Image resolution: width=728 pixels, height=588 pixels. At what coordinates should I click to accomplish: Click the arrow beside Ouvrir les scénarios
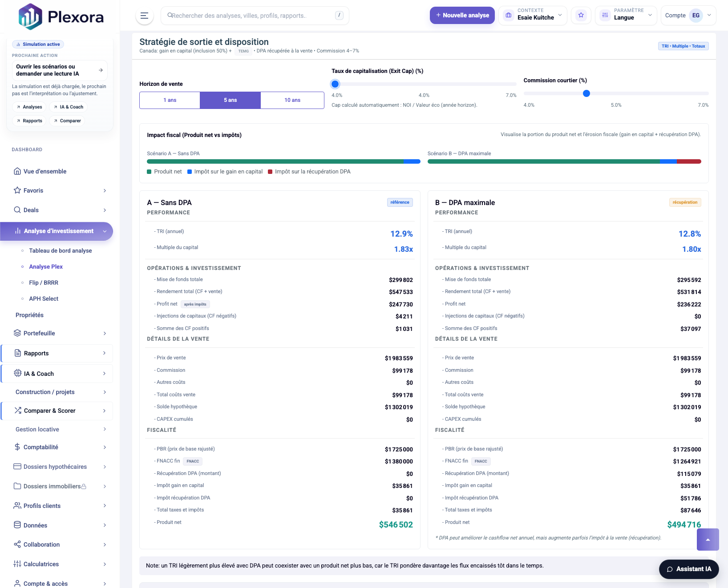point(101,70)
